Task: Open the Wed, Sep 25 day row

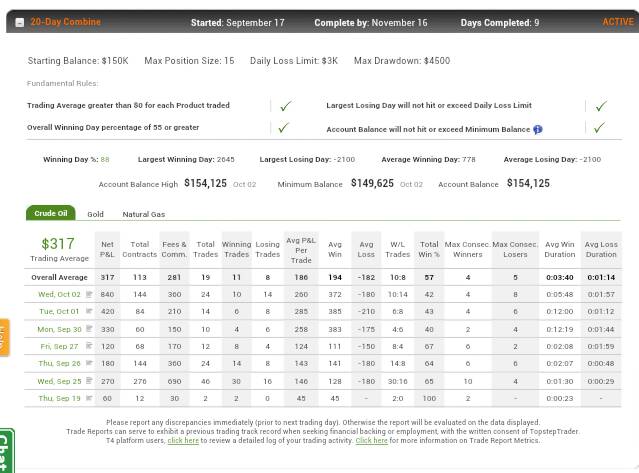Action: point(59,381)
